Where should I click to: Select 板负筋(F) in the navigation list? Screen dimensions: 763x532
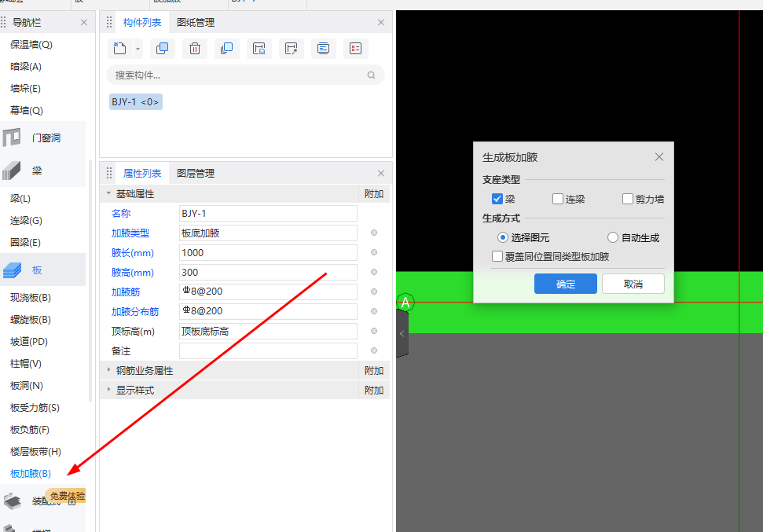point(30,429)
